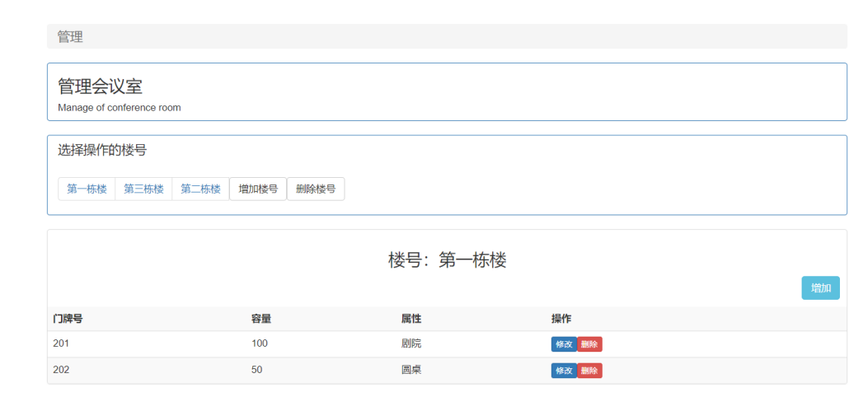Select the 第三栋楼 building button
The image size is (868, 397).
click(143, 189)
